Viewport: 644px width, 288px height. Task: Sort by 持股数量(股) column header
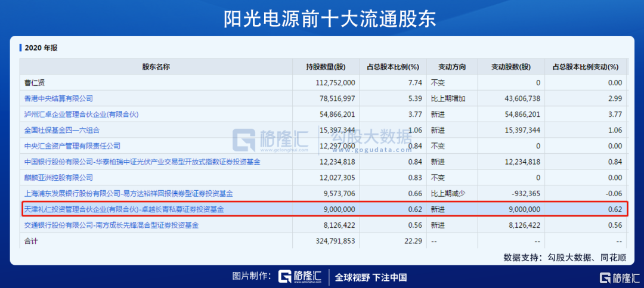(326, 67)
